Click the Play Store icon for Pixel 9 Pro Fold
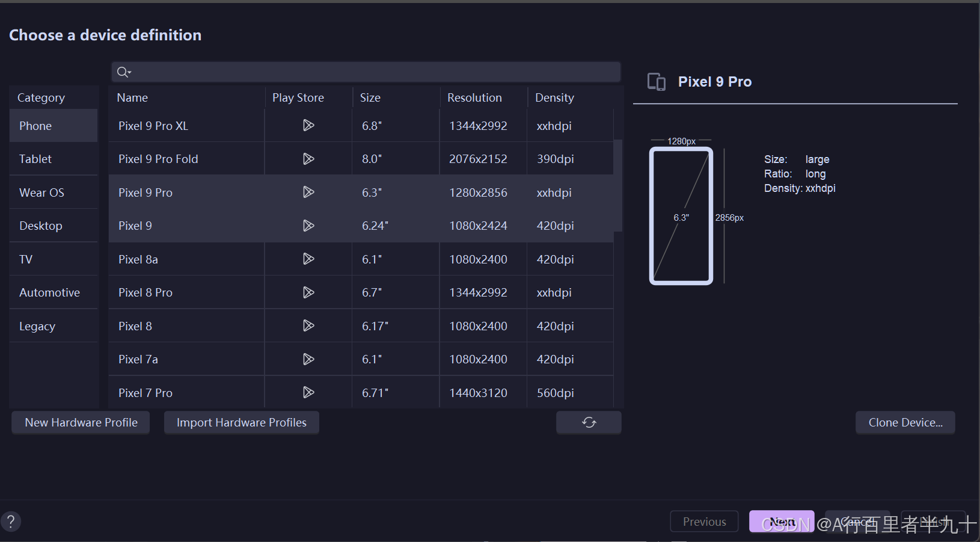The width and height of the screenshot is (980, 542). click(x=308, y=159)
